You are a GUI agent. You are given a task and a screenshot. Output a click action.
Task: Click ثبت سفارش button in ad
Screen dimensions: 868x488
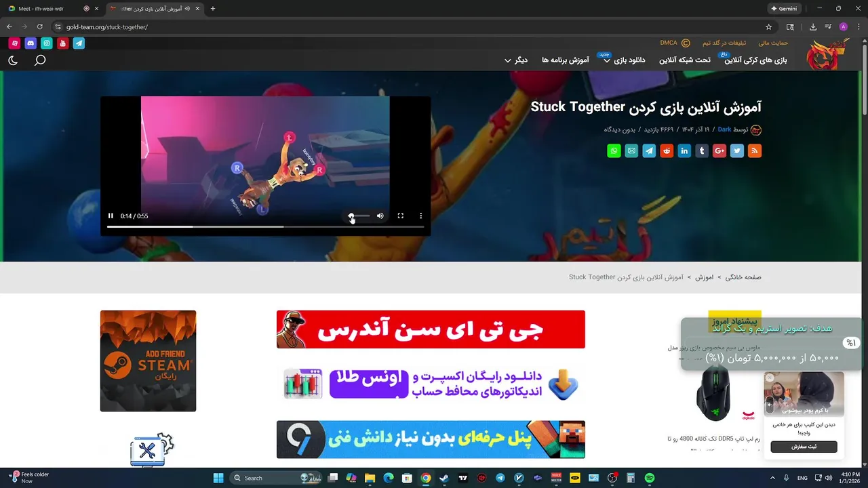[x=804, y=447]
